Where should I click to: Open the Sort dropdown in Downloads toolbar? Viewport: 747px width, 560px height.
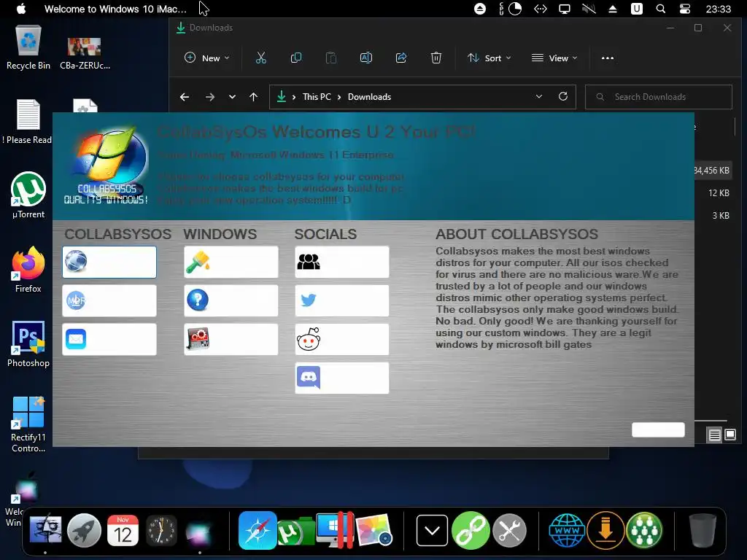tap(489, 58)
